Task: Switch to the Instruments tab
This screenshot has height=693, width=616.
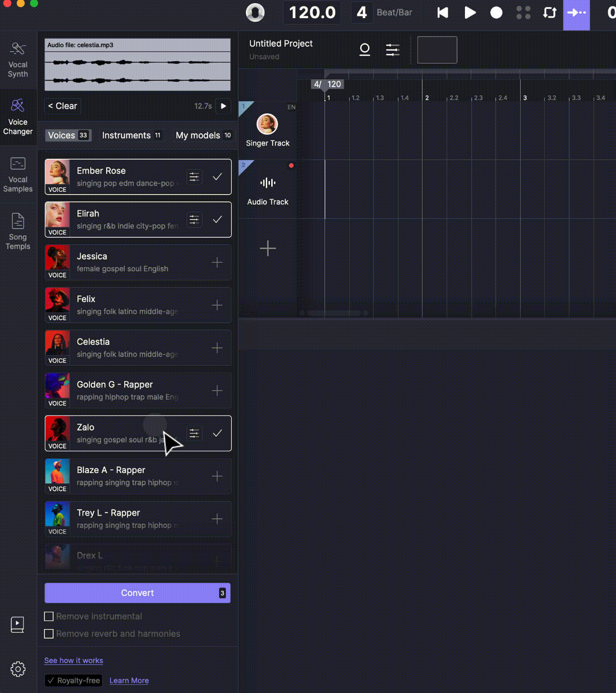Action: pyautogui.click(x=131, y=135)
